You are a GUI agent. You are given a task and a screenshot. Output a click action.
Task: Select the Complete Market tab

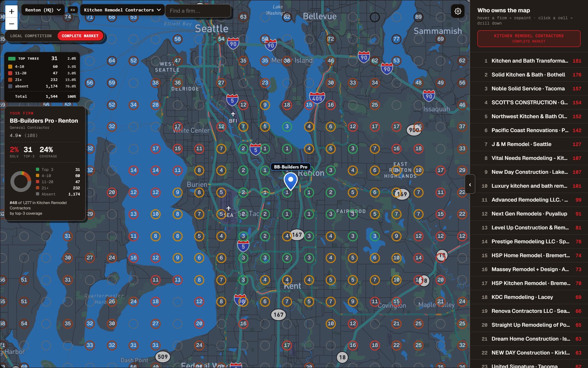80,36
